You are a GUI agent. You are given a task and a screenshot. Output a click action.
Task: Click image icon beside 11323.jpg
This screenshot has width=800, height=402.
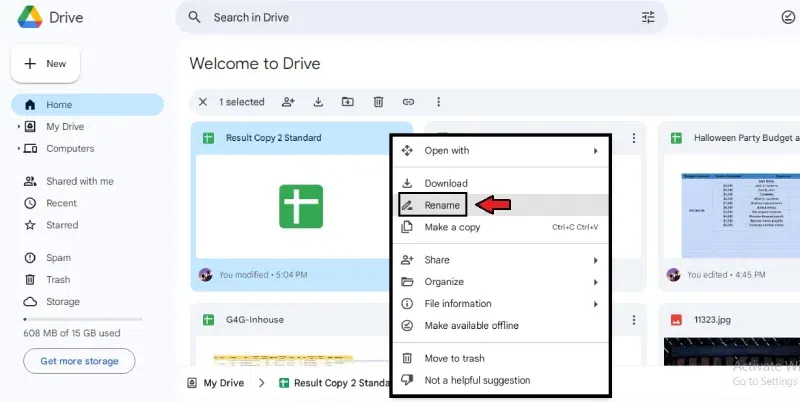coord(676,320)
